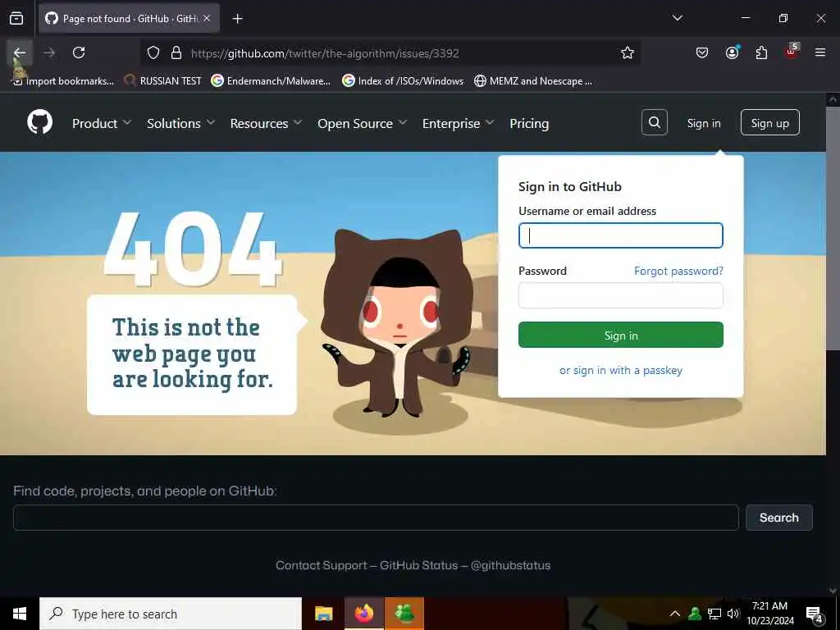Click the browser forward arrow

[x=49, y=52]
